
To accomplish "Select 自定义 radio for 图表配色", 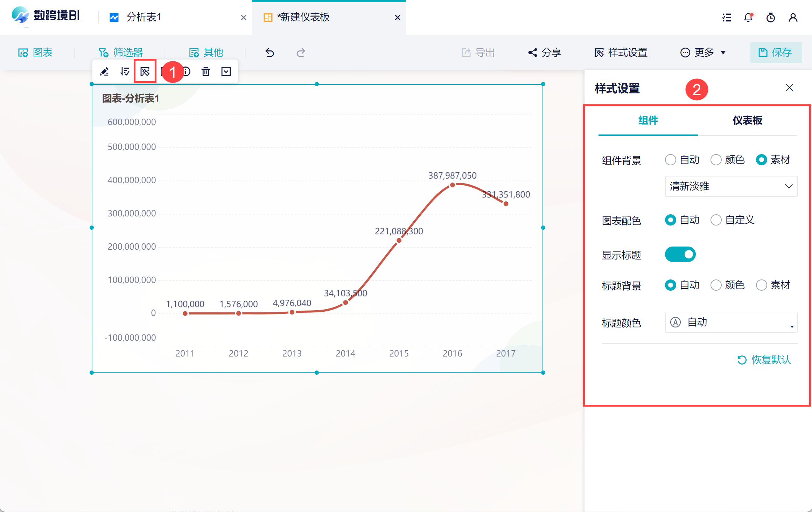I will pyautogui.click(x=716, y=220).
